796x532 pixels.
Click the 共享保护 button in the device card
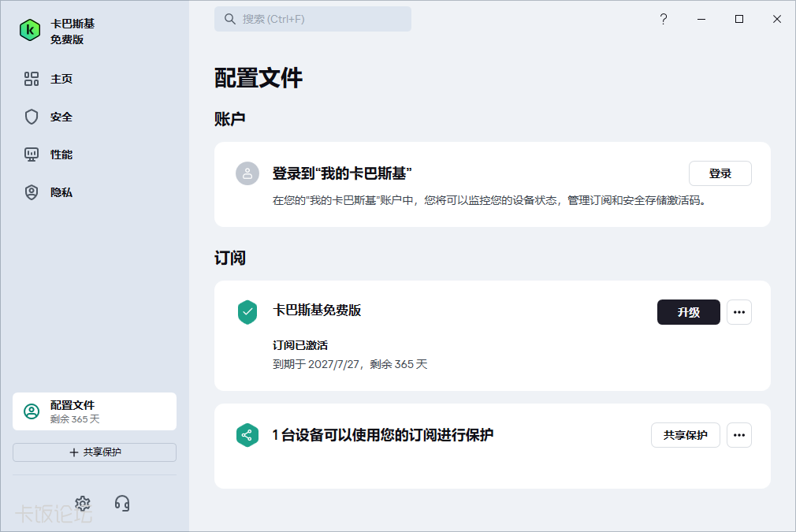pyautogui.click(x=686, y=435)
